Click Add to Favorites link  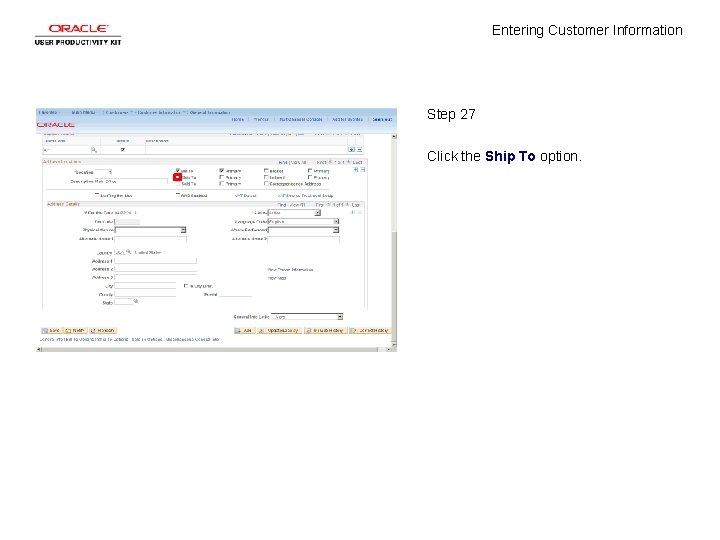[x=347, y=119]
